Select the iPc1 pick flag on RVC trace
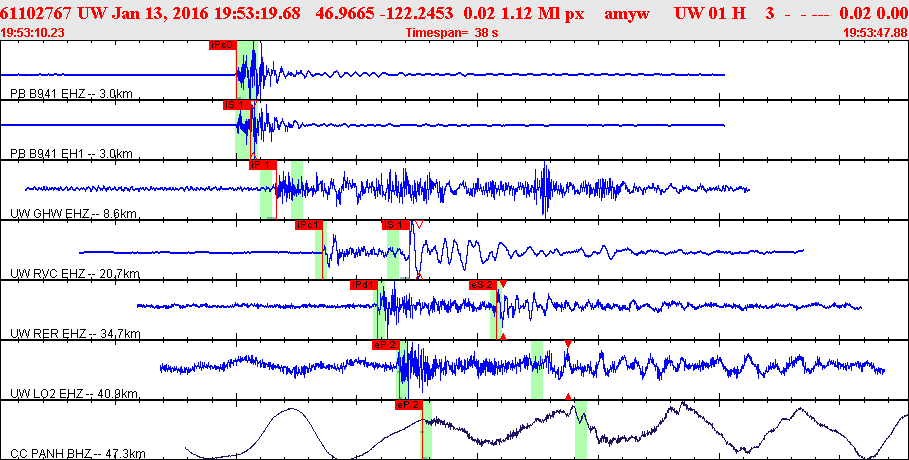Screen dimensions: 909x460 308,225
